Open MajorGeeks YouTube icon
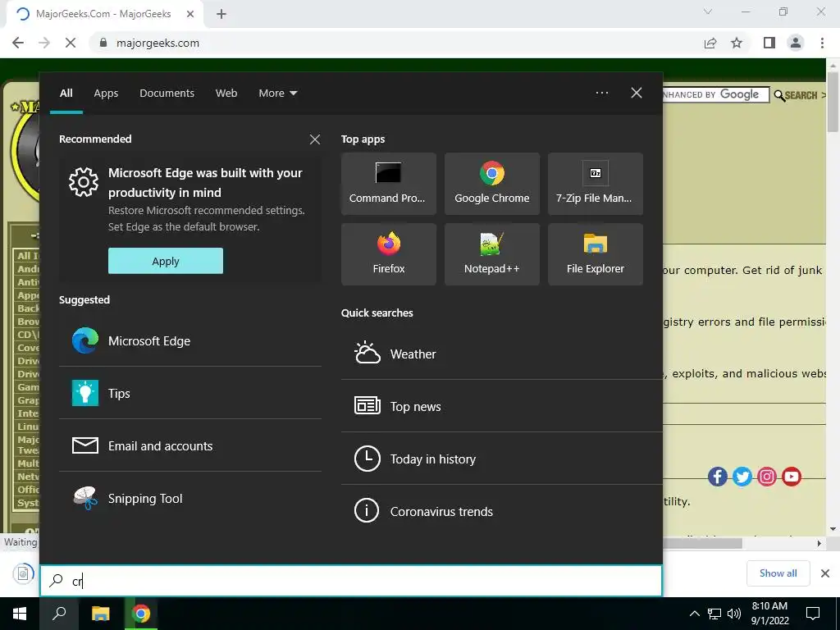Image resolution: width=840 pixels, height=630 pixels. coord(792,477)
